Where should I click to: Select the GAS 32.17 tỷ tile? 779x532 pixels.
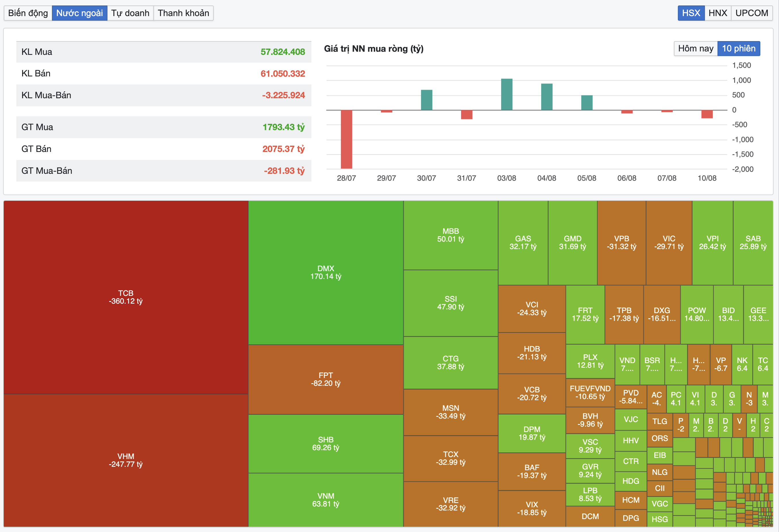point(523,243)
